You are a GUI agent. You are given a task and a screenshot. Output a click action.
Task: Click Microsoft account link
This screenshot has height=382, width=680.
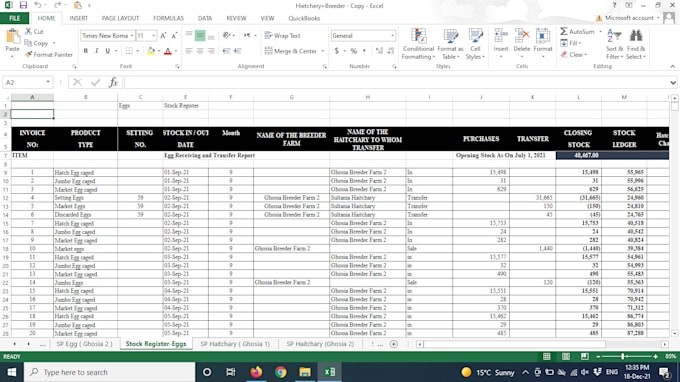629,18
